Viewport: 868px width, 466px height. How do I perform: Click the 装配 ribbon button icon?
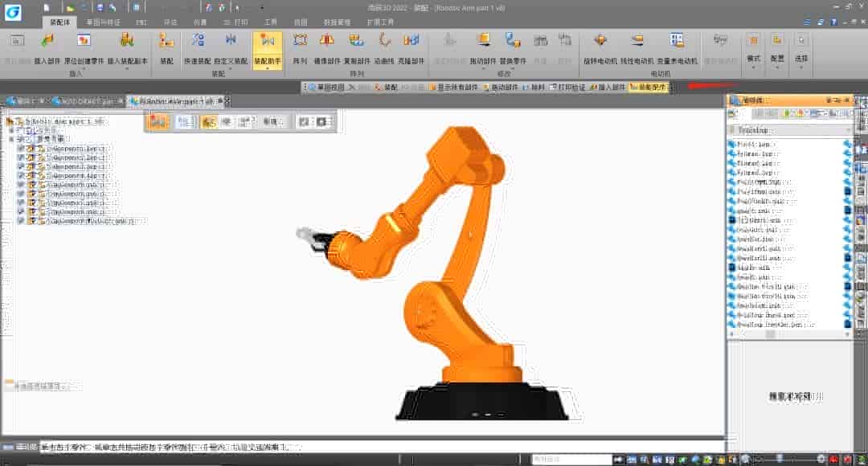tap(166, 40)
